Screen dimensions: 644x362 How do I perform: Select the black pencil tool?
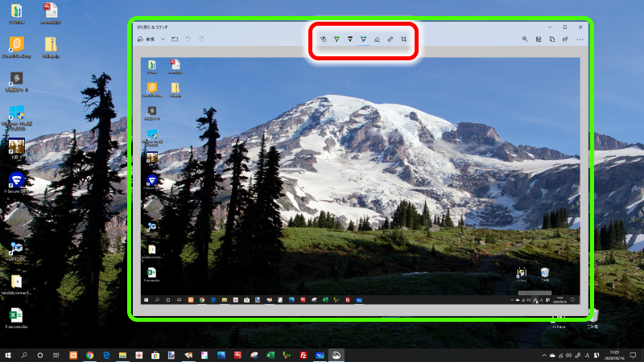click(x=350, y=39)
